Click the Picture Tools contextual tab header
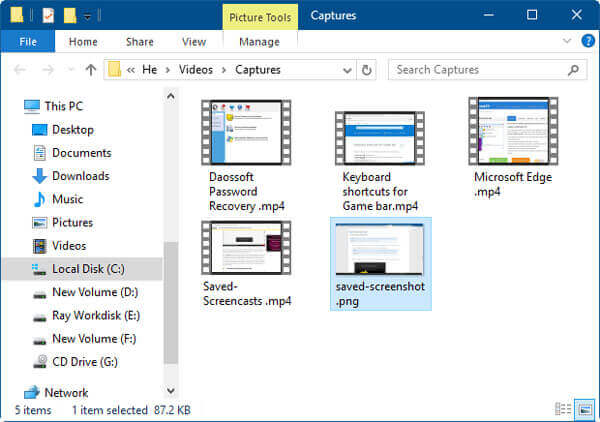Image resolution: width=600 pixels, height=422 pixels. [x=260, y=17]
